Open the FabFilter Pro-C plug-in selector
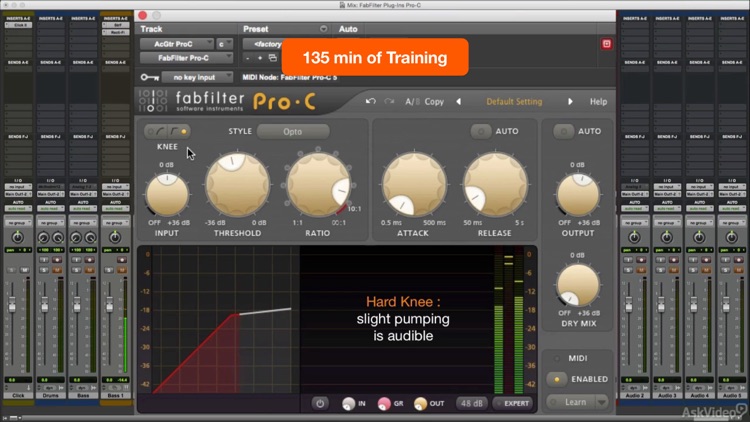The height and width of the screenshot is (422, 750). click(x=186, y=58)
